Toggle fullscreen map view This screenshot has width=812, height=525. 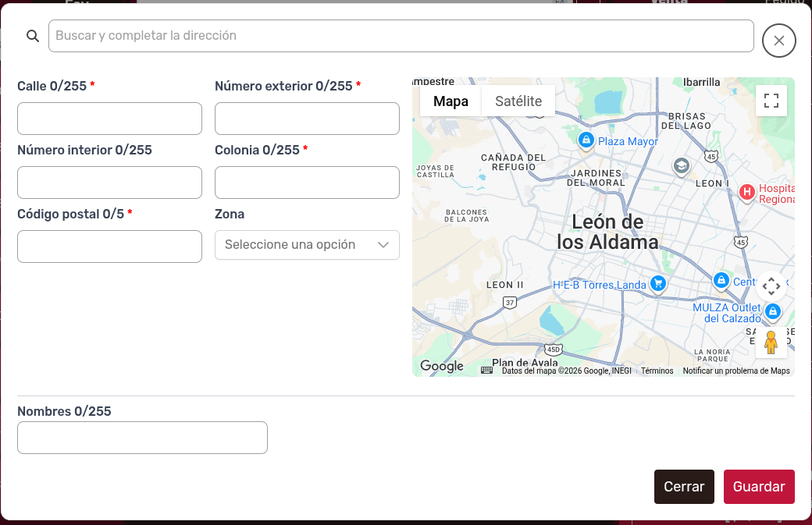point(771,101)
